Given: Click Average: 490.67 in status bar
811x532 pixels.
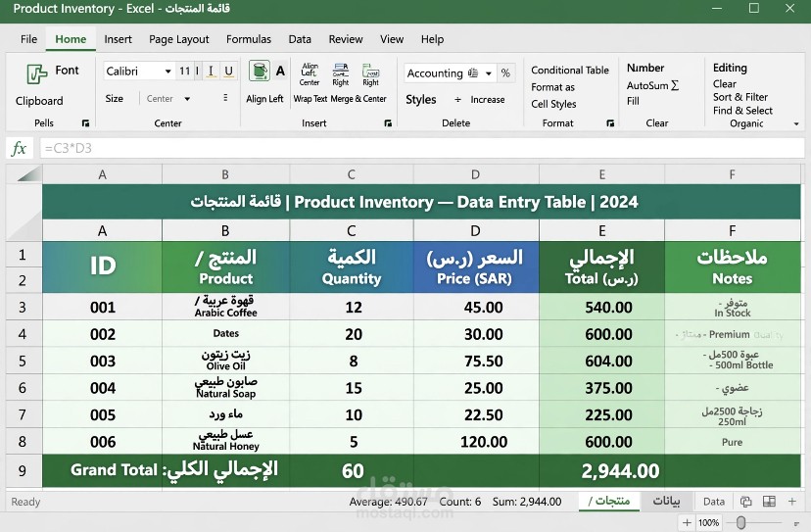Looking at the screenshot, I should pos(388,502).
